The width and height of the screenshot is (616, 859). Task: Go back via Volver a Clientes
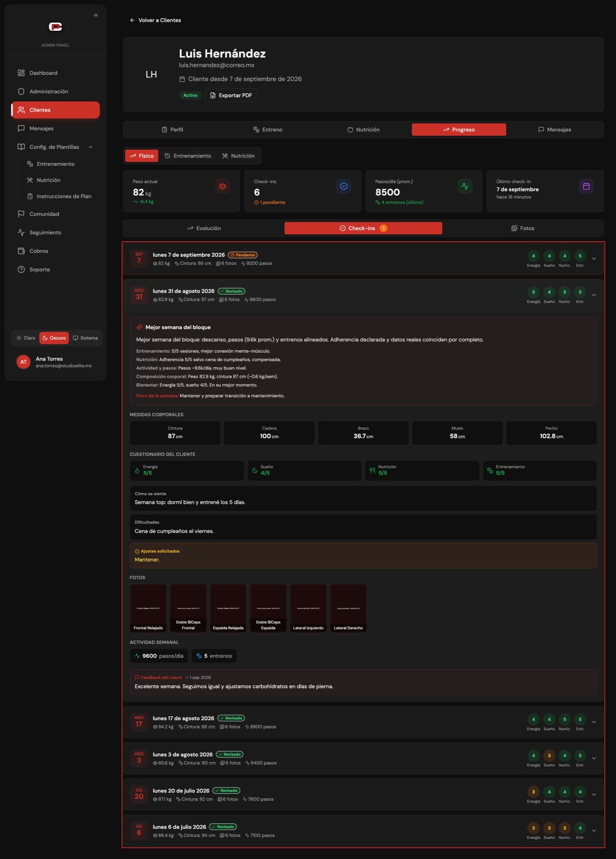[x=155, y=20]
